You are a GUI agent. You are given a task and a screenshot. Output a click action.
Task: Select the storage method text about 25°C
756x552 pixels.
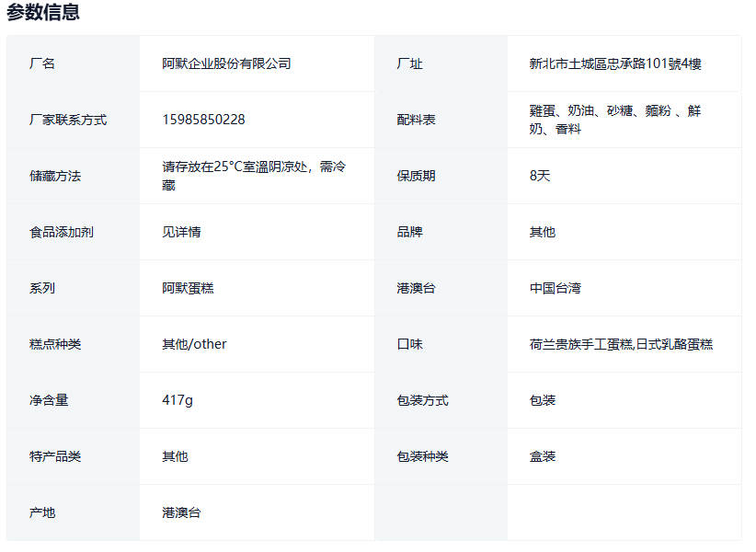(254, 176)
